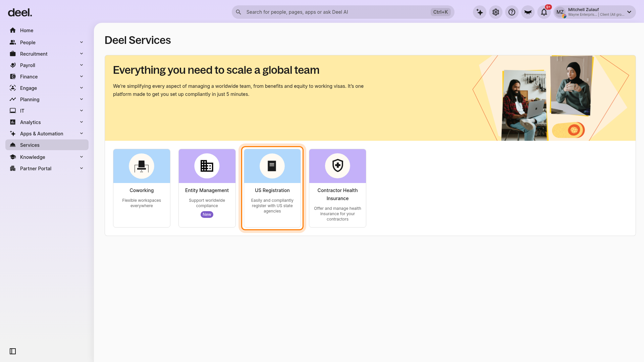644x362 pixels.
Task: Click the People group icon
Action: 13,43
